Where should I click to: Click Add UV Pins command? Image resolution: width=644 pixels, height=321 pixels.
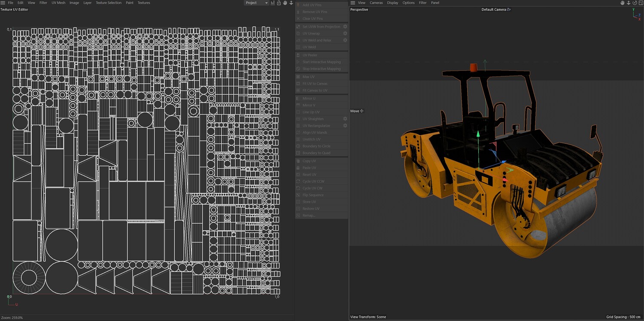(322, 5)
